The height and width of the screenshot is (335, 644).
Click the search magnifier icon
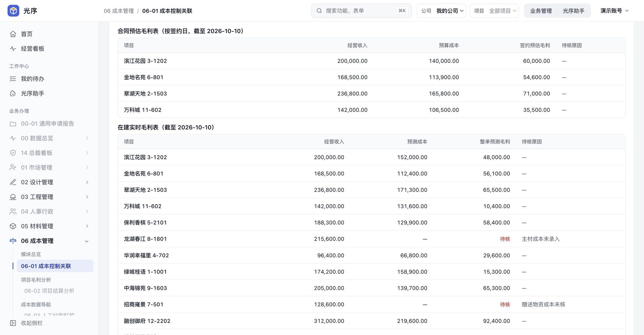319,11
